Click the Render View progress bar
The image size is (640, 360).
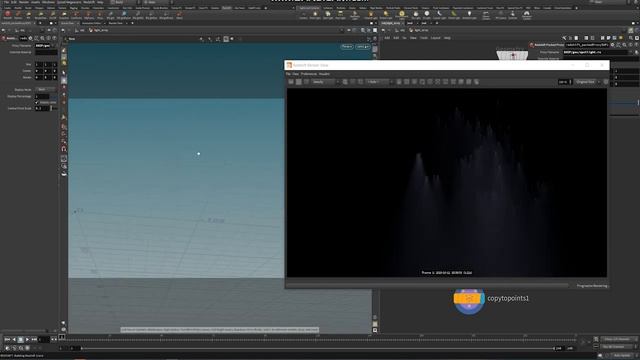[x=428, y=286]
